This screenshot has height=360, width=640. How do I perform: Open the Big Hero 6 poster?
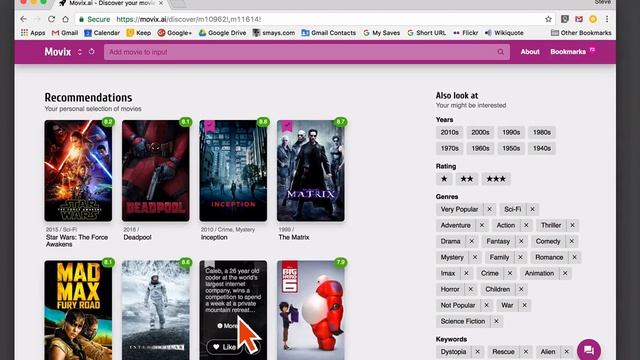[x=311, y=310]
